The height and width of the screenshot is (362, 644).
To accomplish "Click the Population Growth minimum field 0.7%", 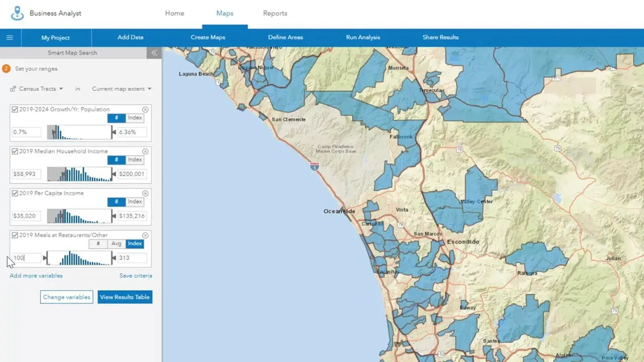I will (x=27, y=132).
